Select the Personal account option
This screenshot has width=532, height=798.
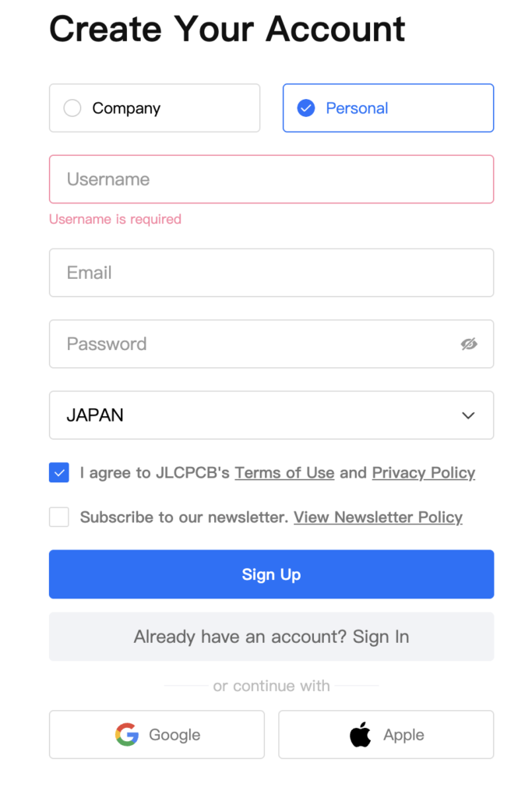click(x=388, y=108)
